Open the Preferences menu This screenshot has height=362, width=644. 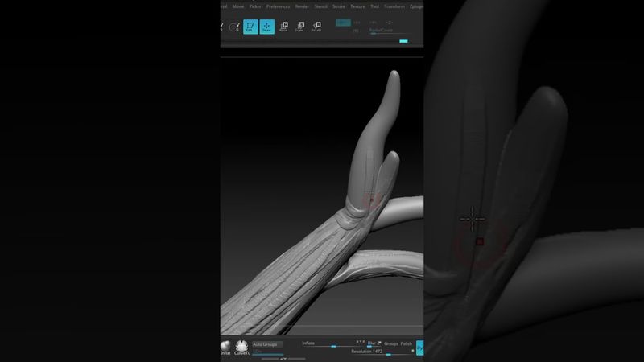coord(278,6)
